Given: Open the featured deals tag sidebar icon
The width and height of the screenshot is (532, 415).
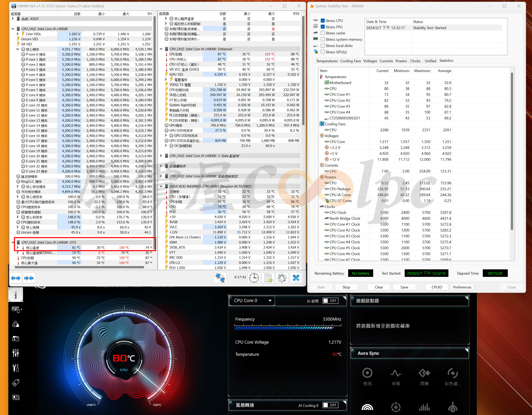Looking at the screenshot, I should pyautogui.click(x=16, y=383).
